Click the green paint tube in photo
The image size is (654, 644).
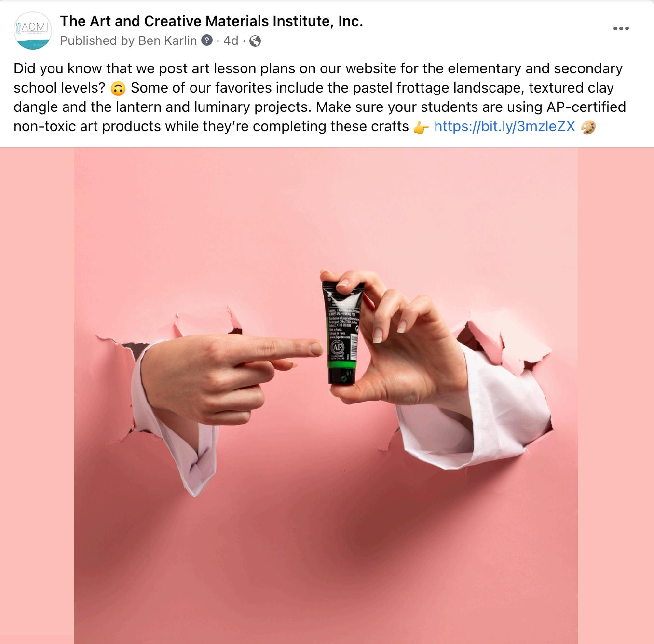point(342,332)
